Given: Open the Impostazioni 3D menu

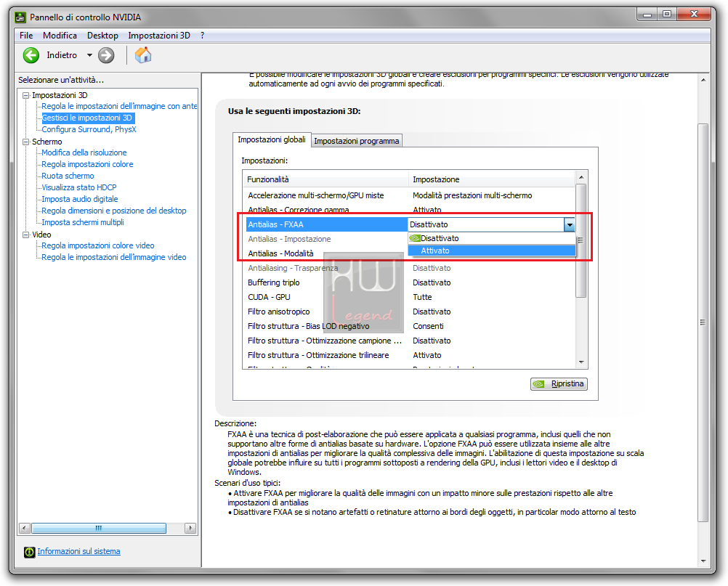Looking at the screenshot, I should 159,36.
